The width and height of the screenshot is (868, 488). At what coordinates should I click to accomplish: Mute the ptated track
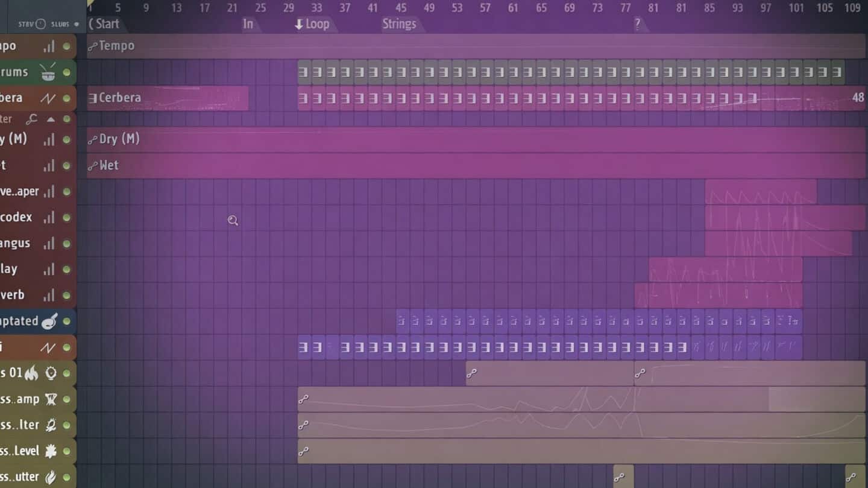tap(66, 322)
